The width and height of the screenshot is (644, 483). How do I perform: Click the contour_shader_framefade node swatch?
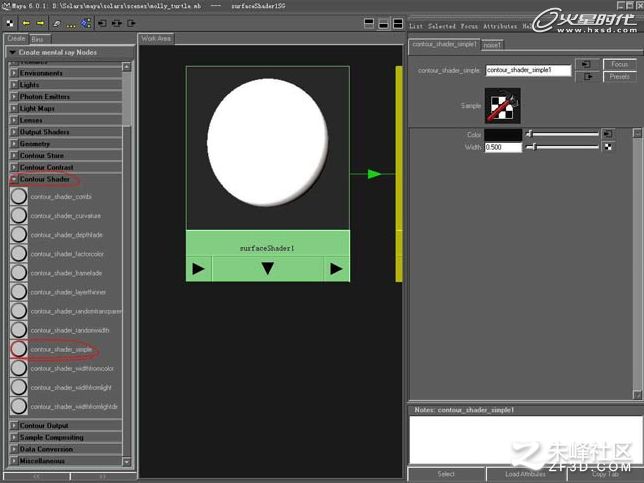point(19,273)
